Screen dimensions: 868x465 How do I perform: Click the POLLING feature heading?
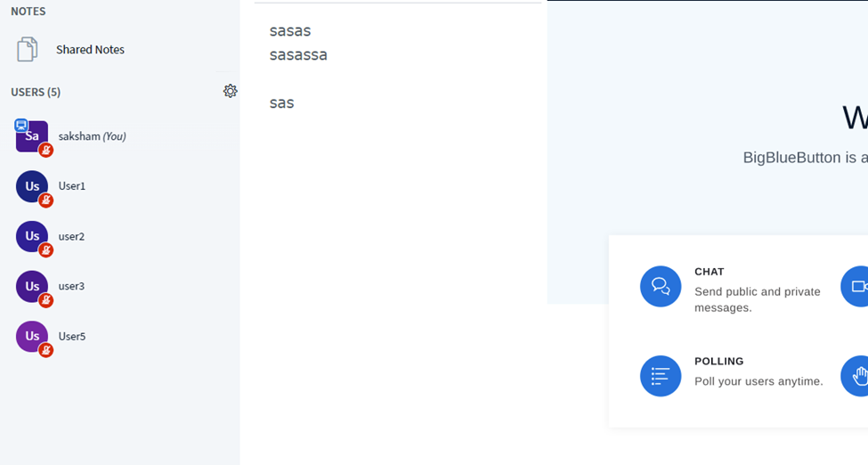tap(719, 362)
